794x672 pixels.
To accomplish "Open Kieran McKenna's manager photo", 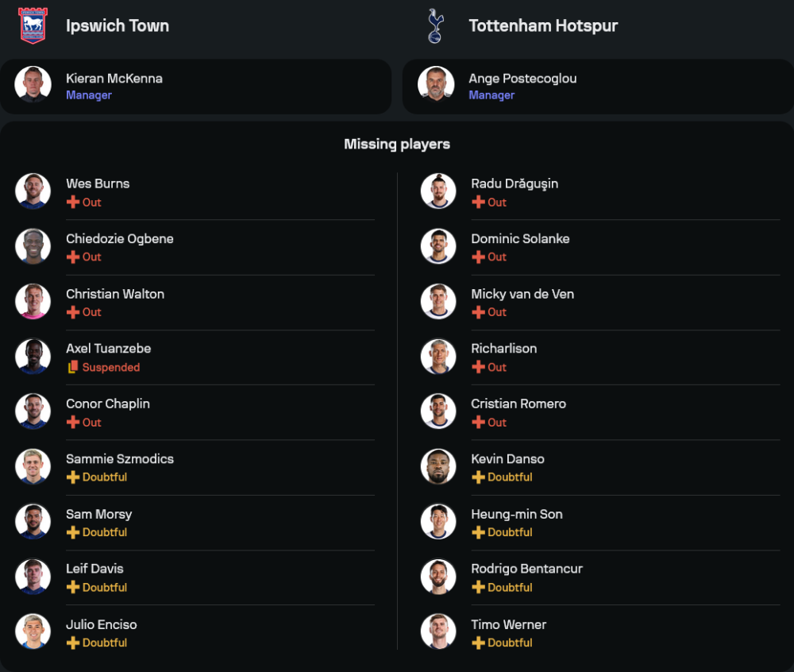I will (33, 85).
